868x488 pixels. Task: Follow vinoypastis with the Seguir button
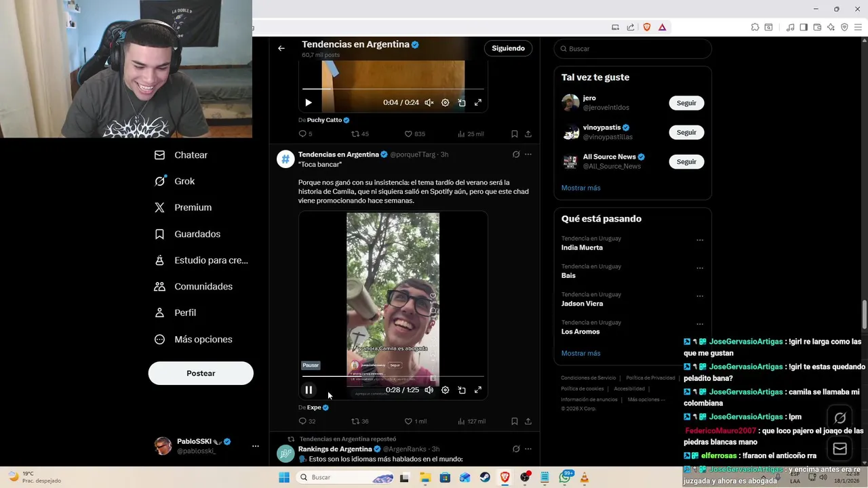[x=686, y=132]
